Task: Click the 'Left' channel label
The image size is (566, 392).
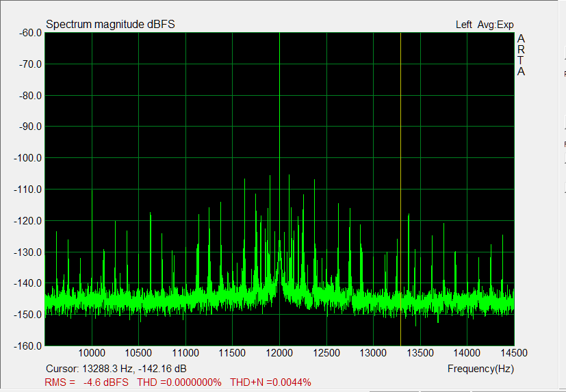Action: click(463, 25)
